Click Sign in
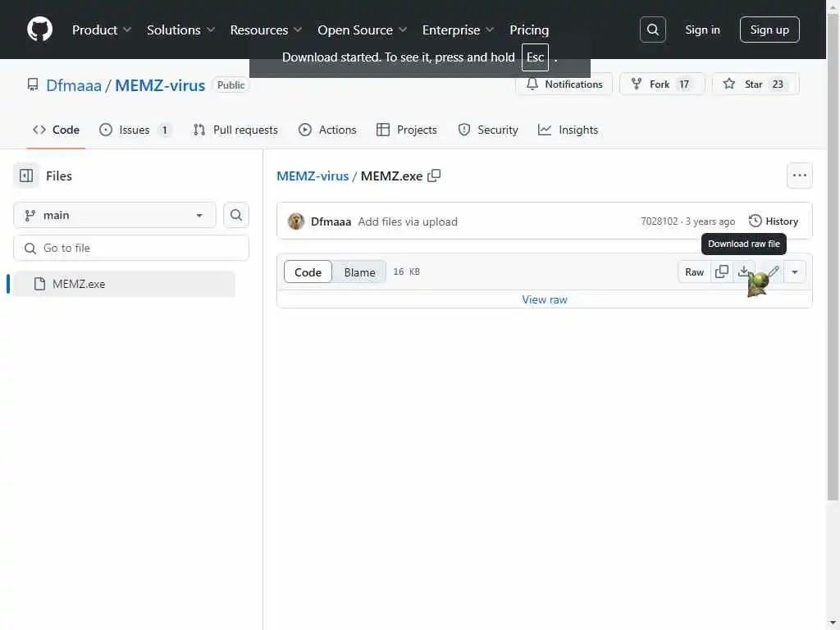The width and height of the screenshot is (840, 630). point(702,30)
